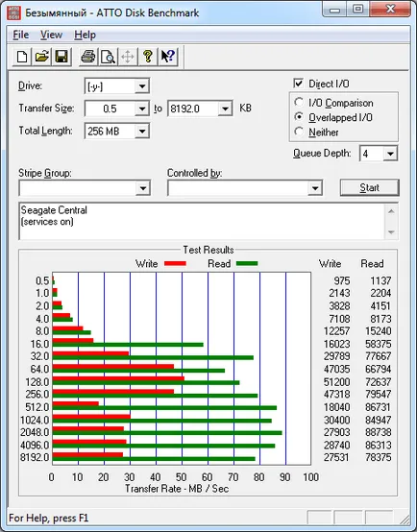Image resolution: width=417 pixels, height=532 pixels.
Task: Click the Read column header above values
Action: coord(372,264)
